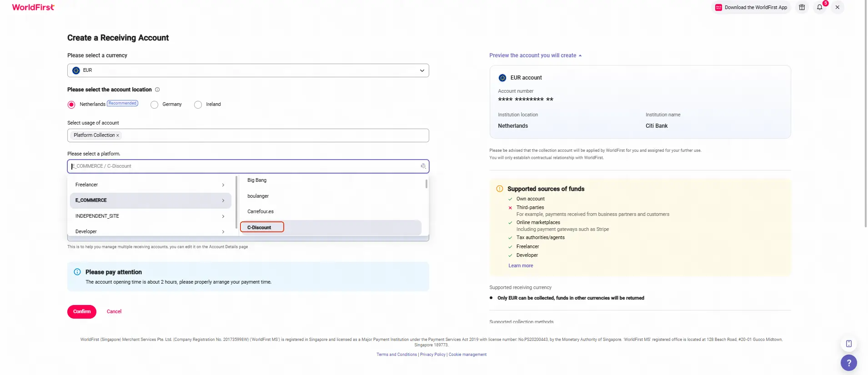Click the search icon in platform field
Screen dimensions: 868x375
423,166
